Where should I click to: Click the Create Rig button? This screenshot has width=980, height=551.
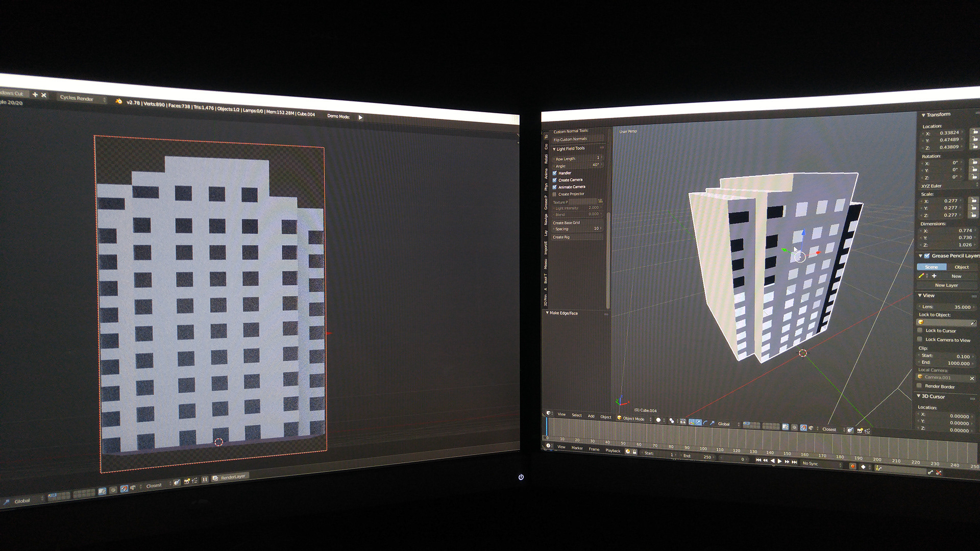click(561, 237)
